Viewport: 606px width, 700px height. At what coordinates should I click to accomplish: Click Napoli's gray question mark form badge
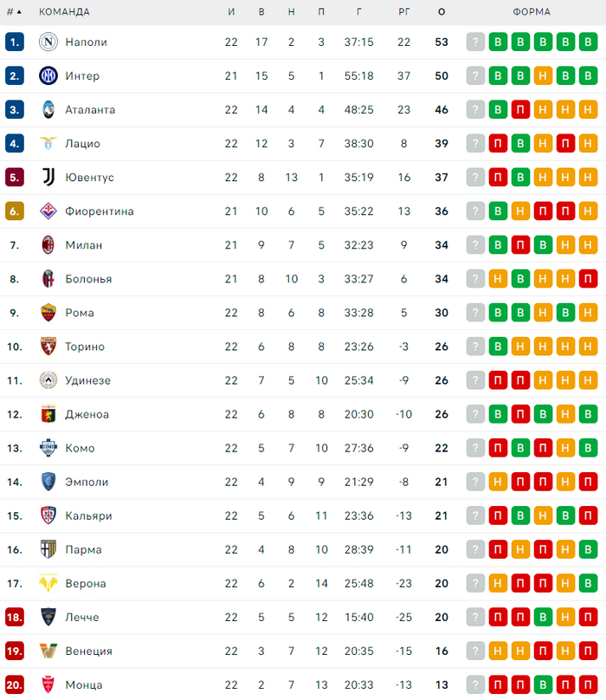(x=475, y=42)
